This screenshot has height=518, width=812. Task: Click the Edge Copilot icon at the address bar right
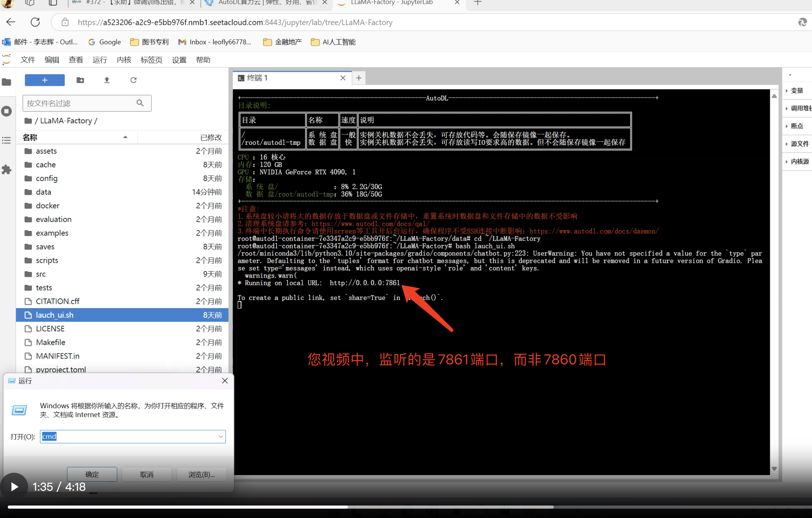pyautogui.click(x=802, y=22)
